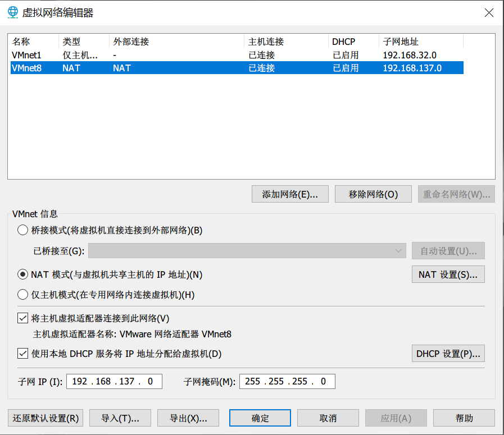Click subnet address 192.168.32.0 cell
Screen dimensions: 504x435
pos(410,55)
